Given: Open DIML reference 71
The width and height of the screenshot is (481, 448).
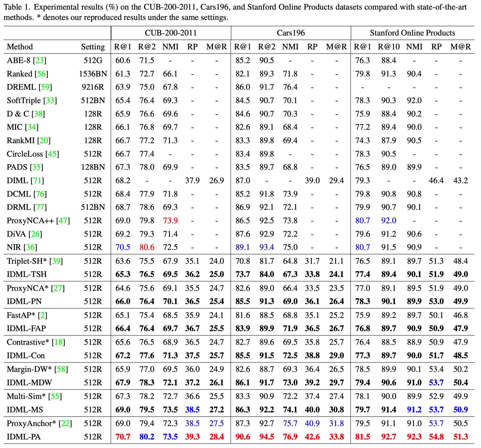Looking at the screenshot, I should [x=37, y=180].
